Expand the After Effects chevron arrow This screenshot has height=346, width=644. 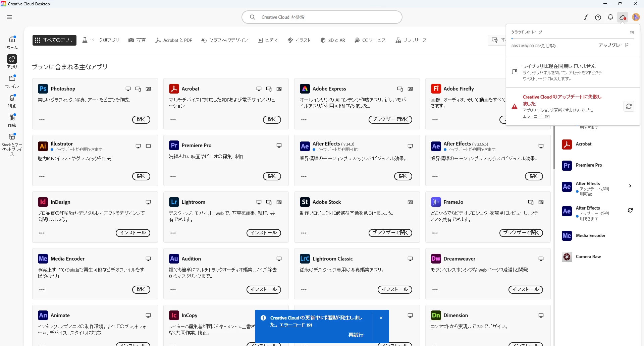coord(630,186)
